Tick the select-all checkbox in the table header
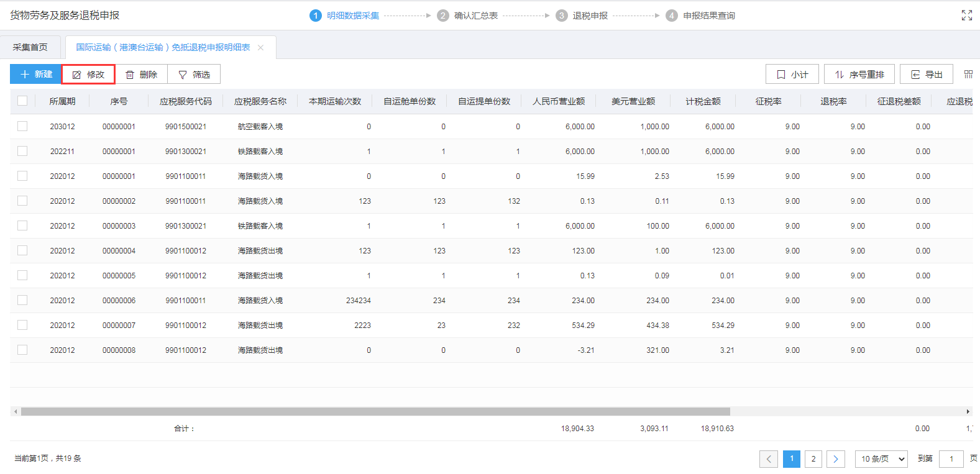 pos(22,101)
